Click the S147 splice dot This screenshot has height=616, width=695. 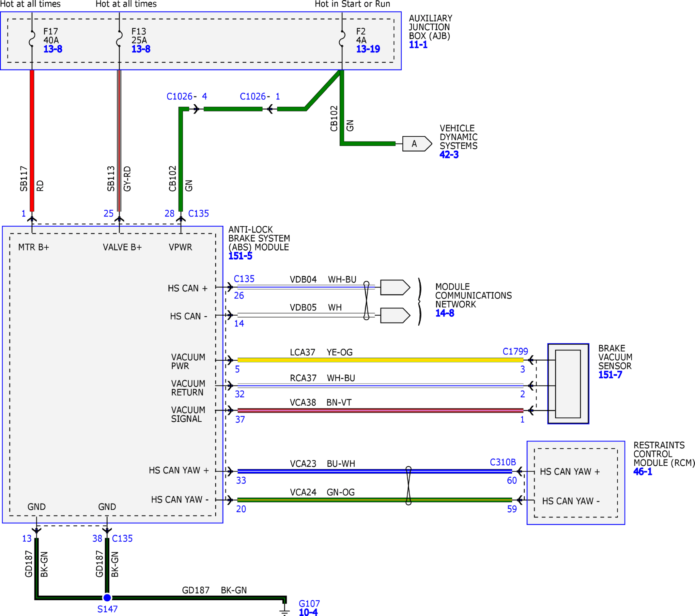click(x=107, y=597)
